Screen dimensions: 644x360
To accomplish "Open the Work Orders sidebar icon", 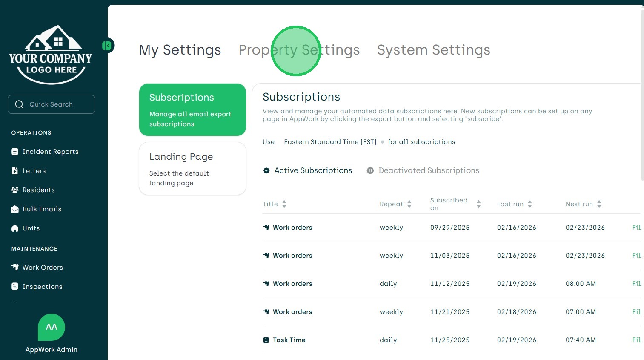I will (x=15, y=268).
